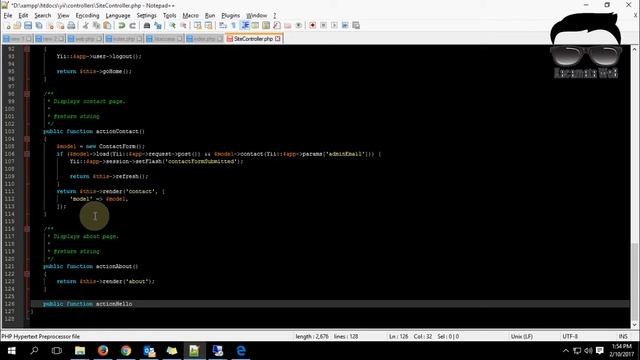Click the vertical scrollbar down arrow

(x=635, y=325)
